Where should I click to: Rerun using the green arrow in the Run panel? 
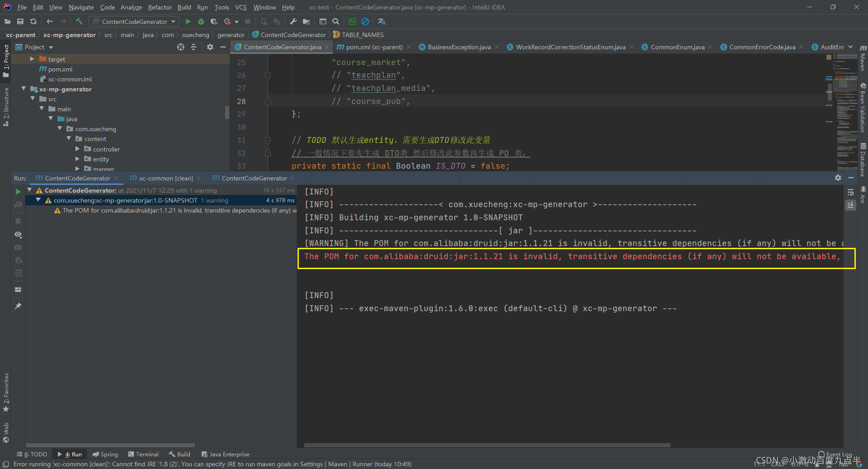pos(18,192)
